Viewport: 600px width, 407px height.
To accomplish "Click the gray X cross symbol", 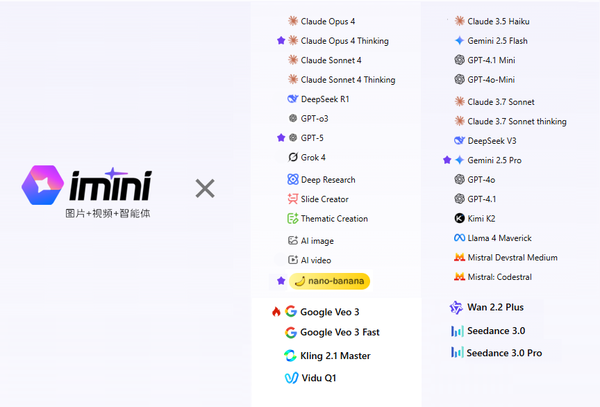I will 204,188.
